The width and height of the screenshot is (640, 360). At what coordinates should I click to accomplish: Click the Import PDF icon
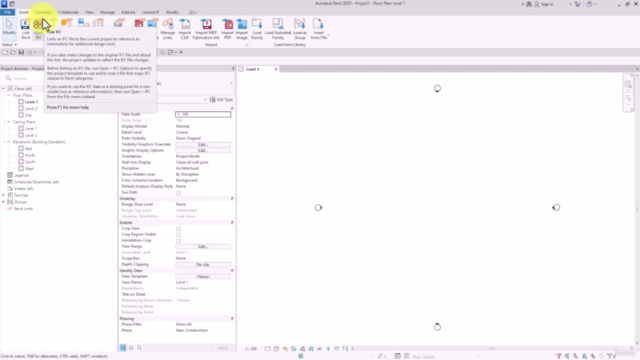(x=227, y=29)
